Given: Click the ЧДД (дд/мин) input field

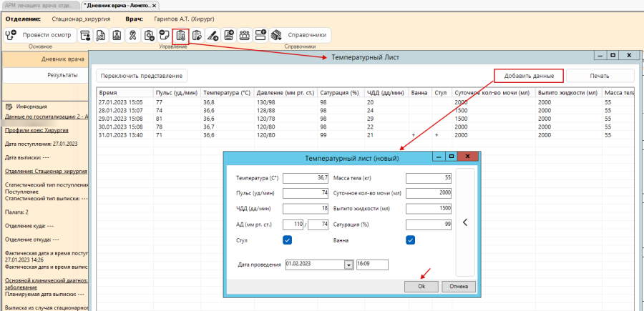Looking at the screenshot, I should [306, 209].
